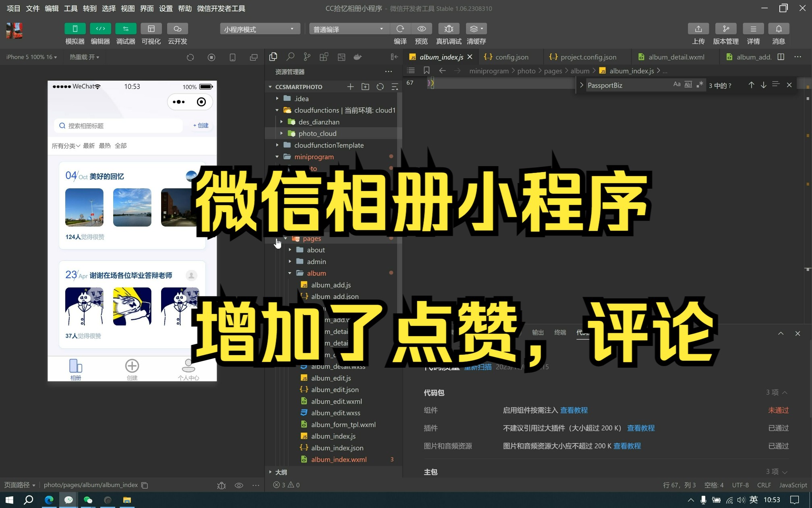812x508 pixels.
Task: Open cloud development (云开发) console
Action: [x=177, y=29]
